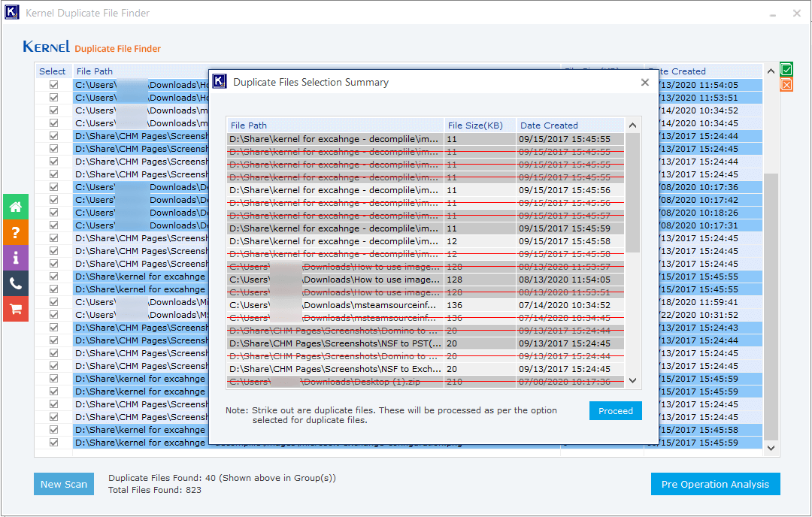Toggle checkbox for row created 14/2020 10:34:52

54,110
